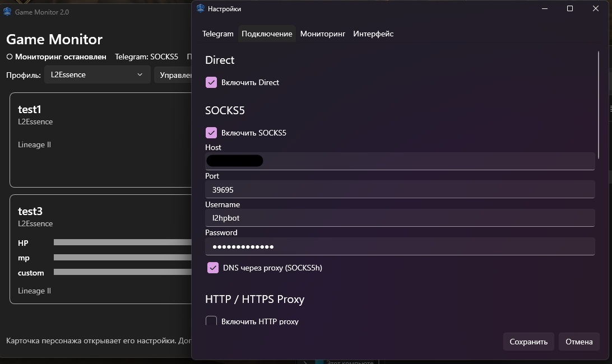Click the Direct section heading

(220, 60)
